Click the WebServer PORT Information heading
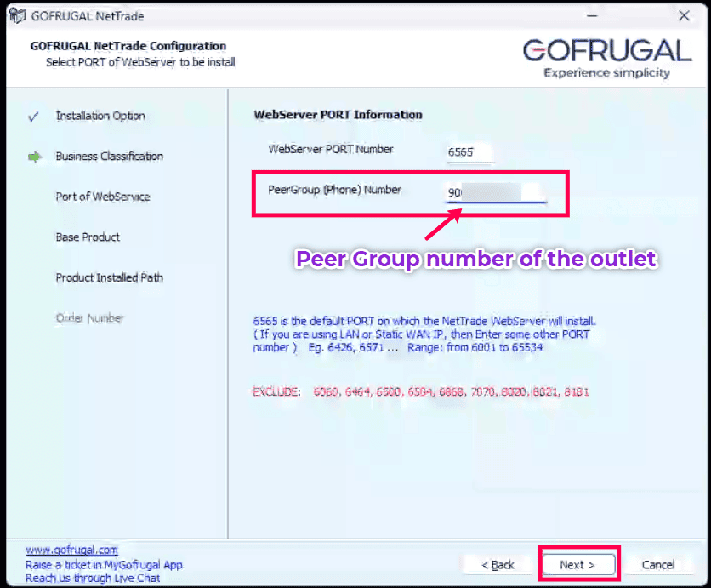Viewport: 711px width, 588px height. [x=338, y=115]
